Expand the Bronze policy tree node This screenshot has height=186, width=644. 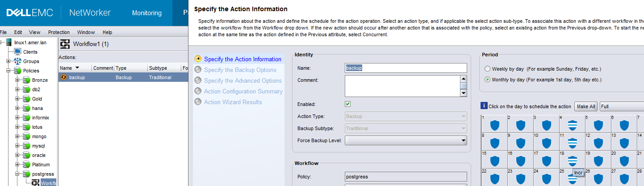pyautogui.click(x=17, y=80)
